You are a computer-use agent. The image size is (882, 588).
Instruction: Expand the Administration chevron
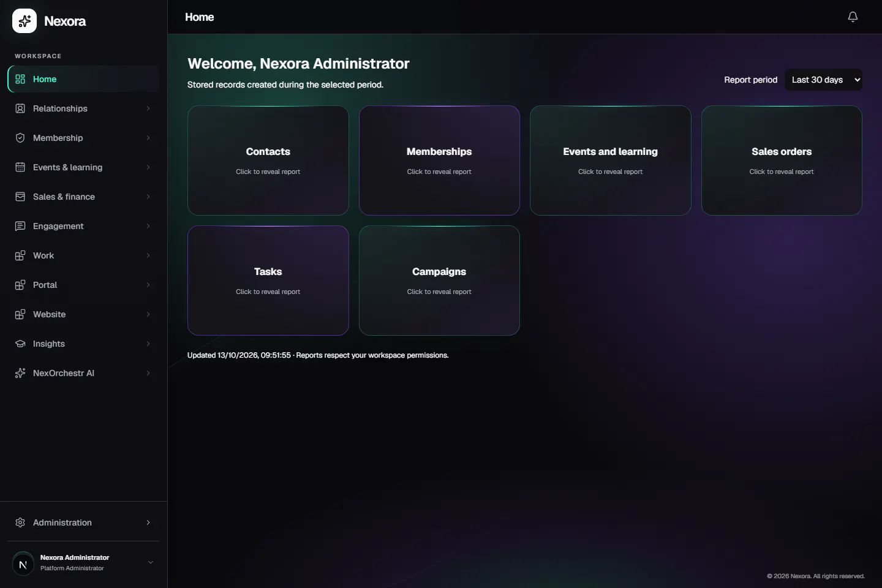tap(148, 522)
